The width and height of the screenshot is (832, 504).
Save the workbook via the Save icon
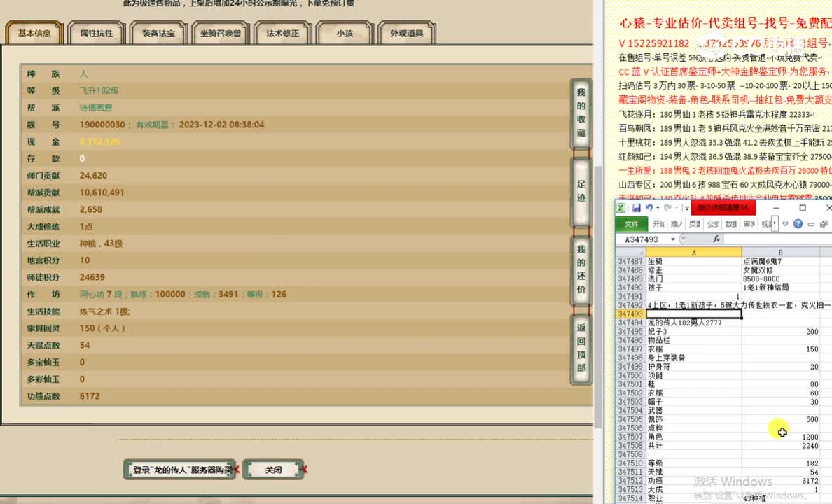click(x=637, y=208)
